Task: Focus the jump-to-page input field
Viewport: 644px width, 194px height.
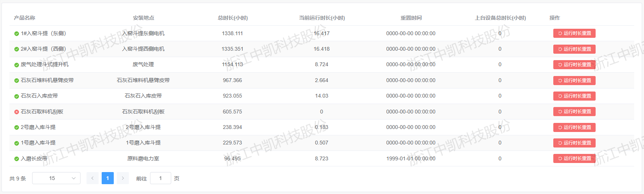Action: coord(161,178)
